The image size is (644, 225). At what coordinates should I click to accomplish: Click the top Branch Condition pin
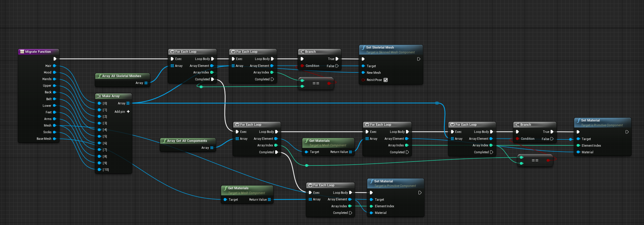coord(302,66)
